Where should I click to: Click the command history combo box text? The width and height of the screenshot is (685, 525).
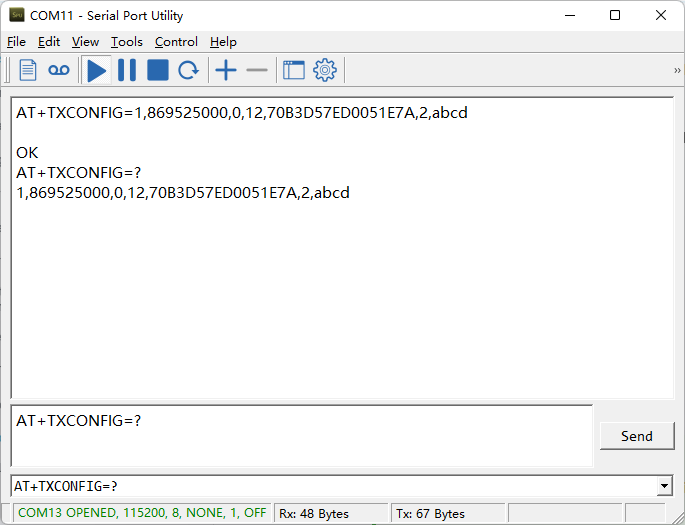[66, 486]
